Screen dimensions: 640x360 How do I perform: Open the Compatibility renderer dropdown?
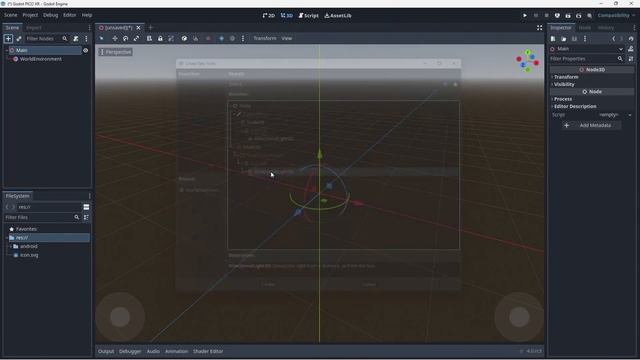[x=616, y=16]
